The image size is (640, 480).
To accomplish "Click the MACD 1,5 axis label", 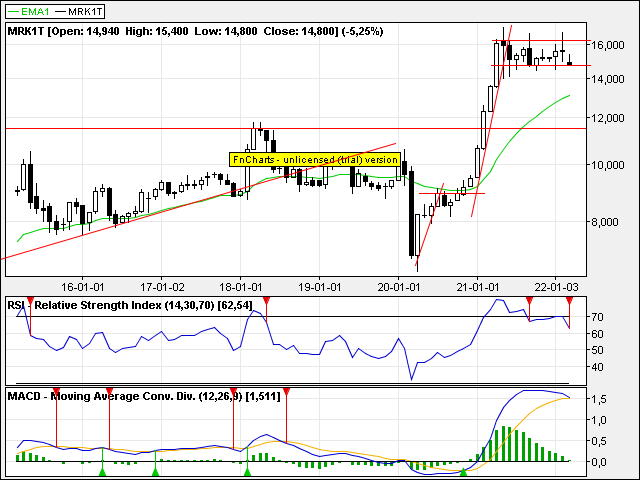I will pos(598,399).
